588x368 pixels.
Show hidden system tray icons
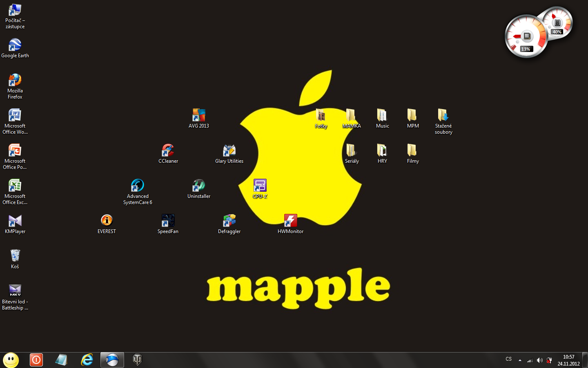(520, 360)
